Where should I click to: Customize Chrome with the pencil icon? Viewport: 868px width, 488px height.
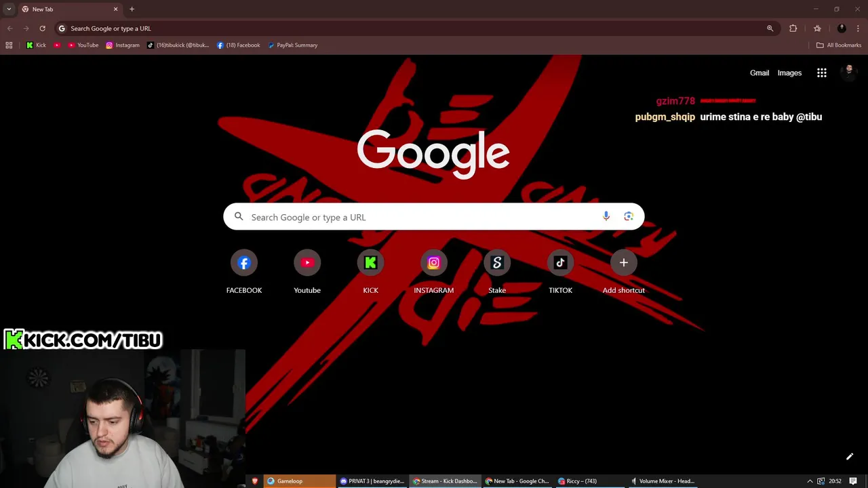tap(849, 457)
